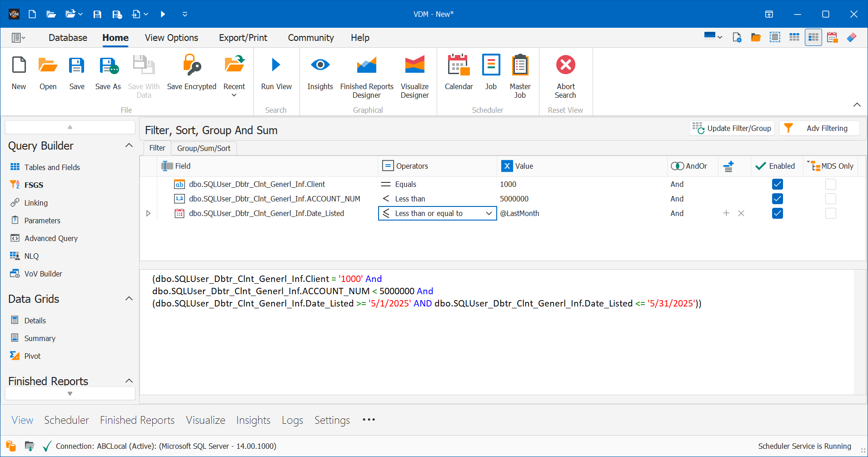Click the quick-access save icon in title bar
Image resolution: width=868 pixels, height=457 pixels.
[97, 14]
